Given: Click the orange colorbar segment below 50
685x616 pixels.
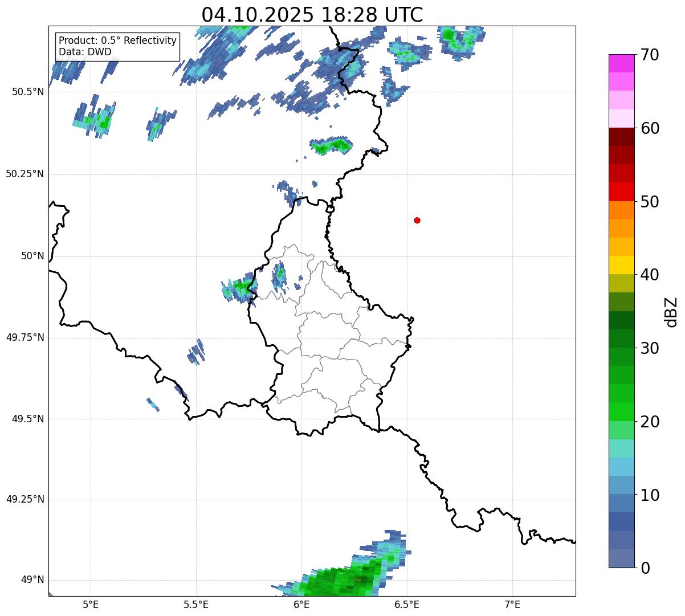Looking at the screenshot, I should (x=622, y=210).
